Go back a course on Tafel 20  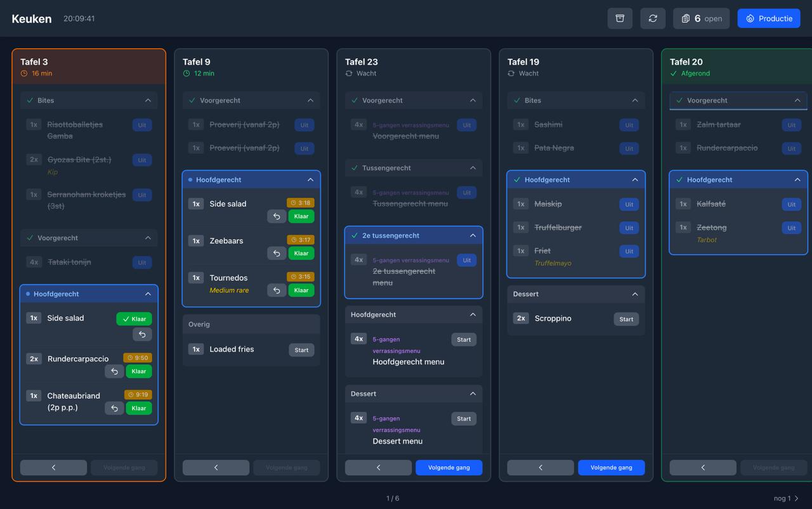pyautogui.click(x=703, y=467)
